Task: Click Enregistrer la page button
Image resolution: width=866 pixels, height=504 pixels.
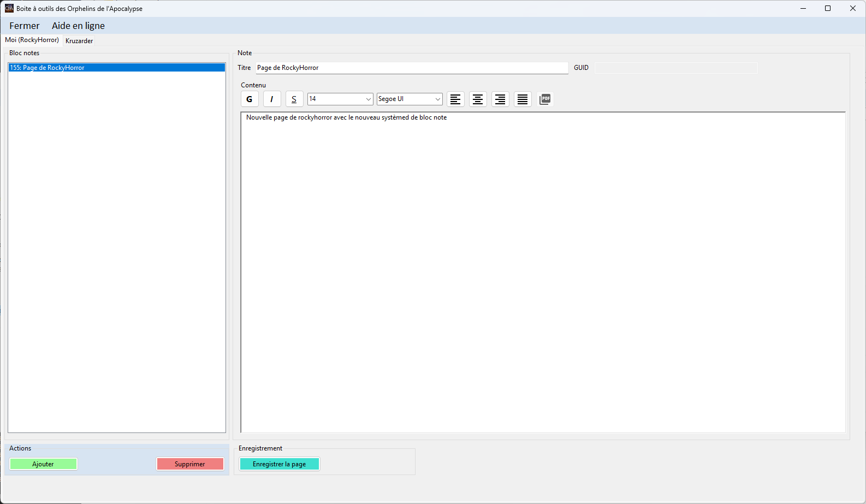Action: (279, 464)
